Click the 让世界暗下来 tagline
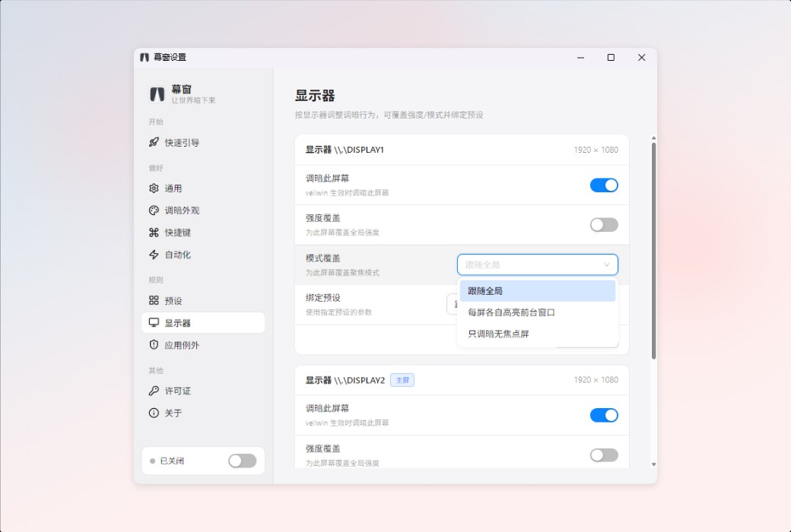The width and height of the screenshot is (791, 532). [x=193, y=100]
